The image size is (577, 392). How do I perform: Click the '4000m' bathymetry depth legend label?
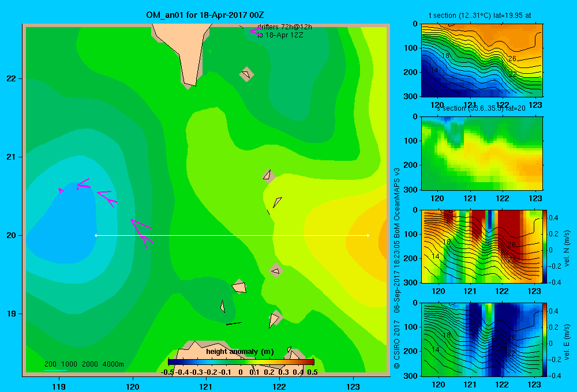[113, 364]
